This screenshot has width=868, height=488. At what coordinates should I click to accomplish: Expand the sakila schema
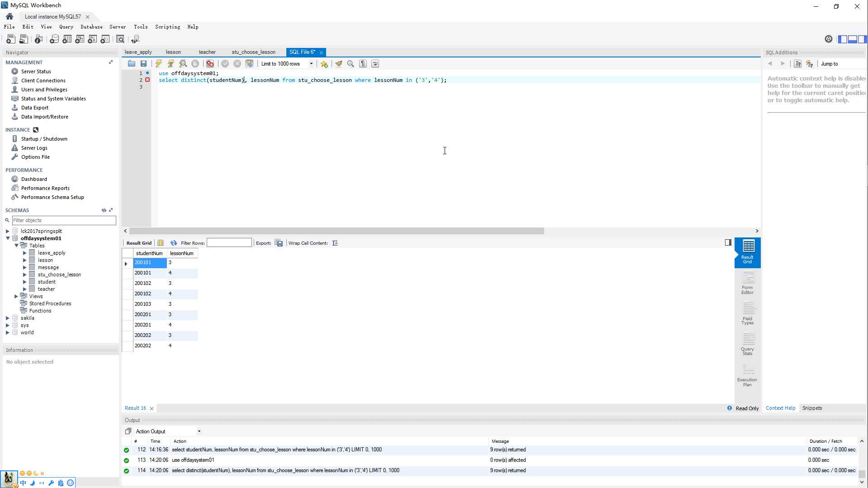click(x=8, y=318)
